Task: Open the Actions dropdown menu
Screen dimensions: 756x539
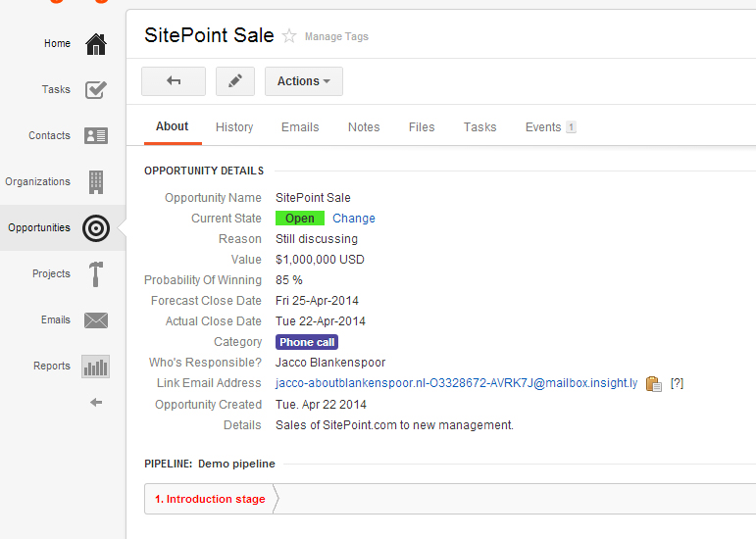Action: [303, 81]
